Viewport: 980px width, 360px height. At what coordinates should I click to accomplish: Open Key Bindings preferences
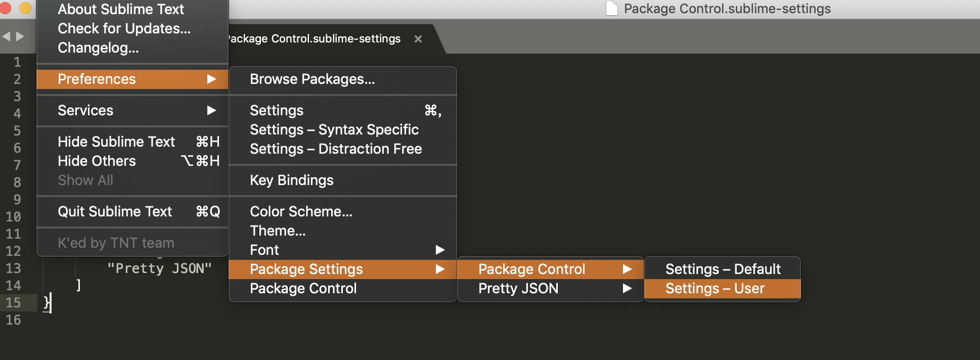click(x=343, y=180)
